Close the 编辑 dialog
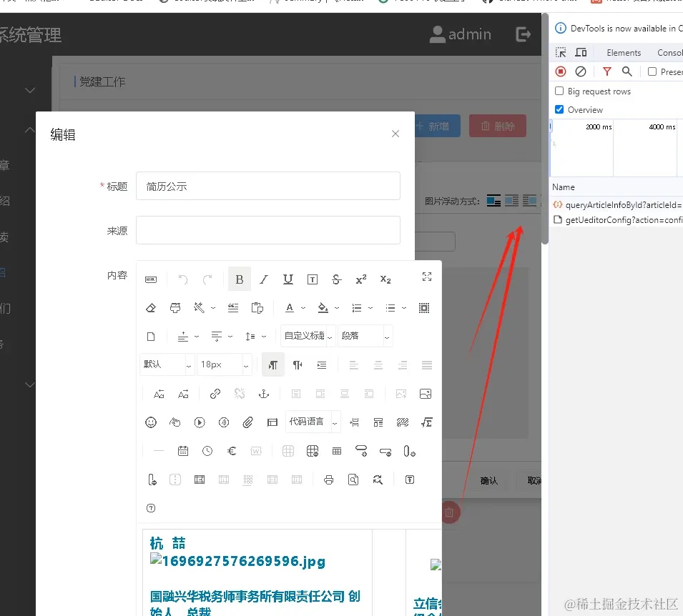Viewport: 683px width, 616px height. [x=395, y=134]
